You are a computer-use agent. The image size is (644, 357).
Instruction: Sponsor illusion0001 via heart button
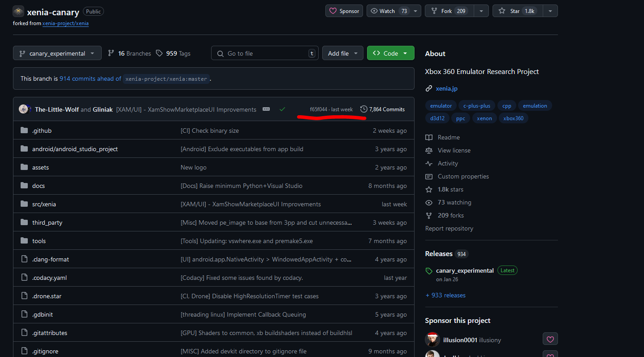click(x=550, y=340)
